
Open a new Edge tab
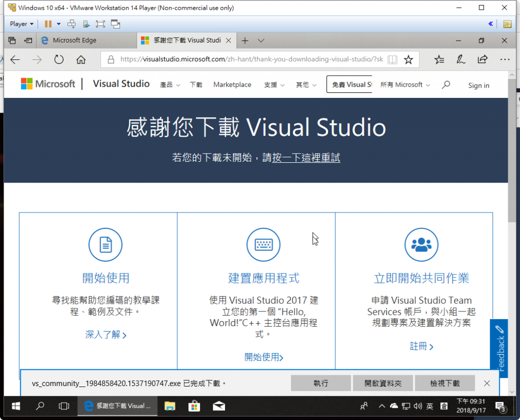coord(245,41)
